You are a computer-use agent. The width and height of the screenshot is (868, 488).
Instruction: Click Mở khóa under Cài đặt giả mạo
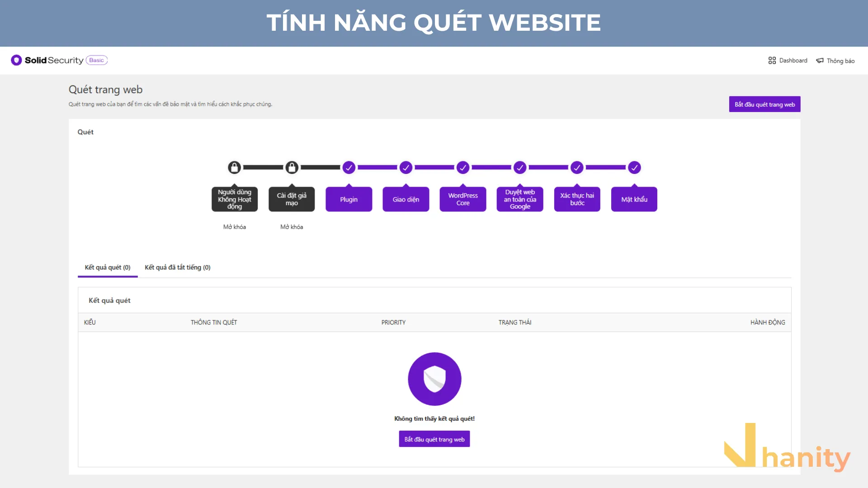[292, 227]
